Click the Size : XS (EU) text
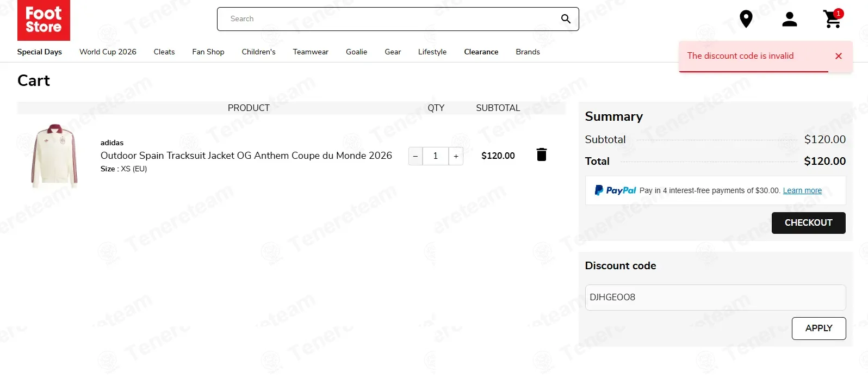This screenshot has width=868, height=390. pyautogui.click(x=124, y=169)
